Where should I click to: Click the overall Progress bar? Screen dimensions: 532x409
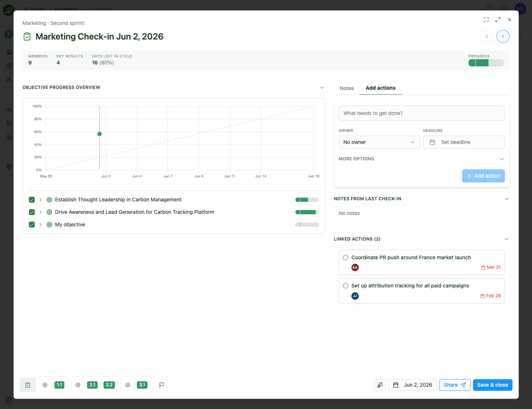tap(486, 63)
